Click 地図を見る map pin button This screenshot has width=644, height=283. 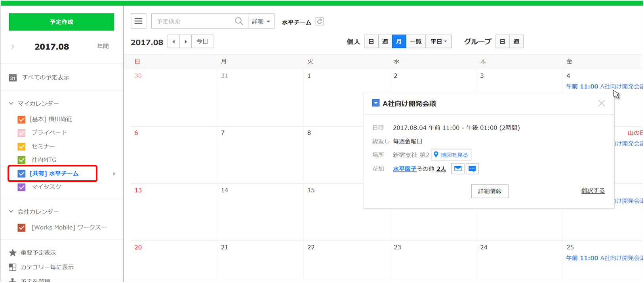tap(451, 155)
